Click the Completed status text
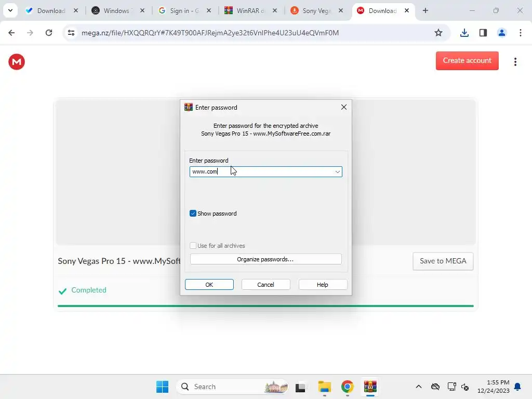The height and width of the screenshot is (399, 532). tap(88, 290)
